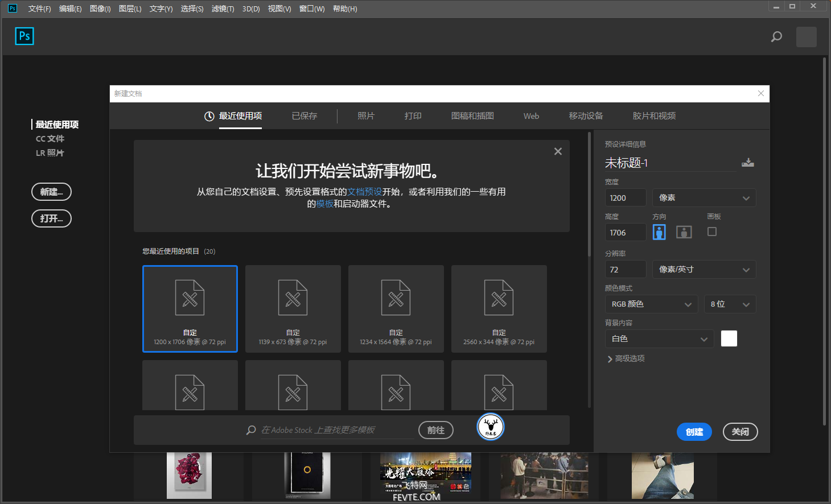831x504 pixels.
Task: Select landscape orientation
Action: [x=684, y=232]
